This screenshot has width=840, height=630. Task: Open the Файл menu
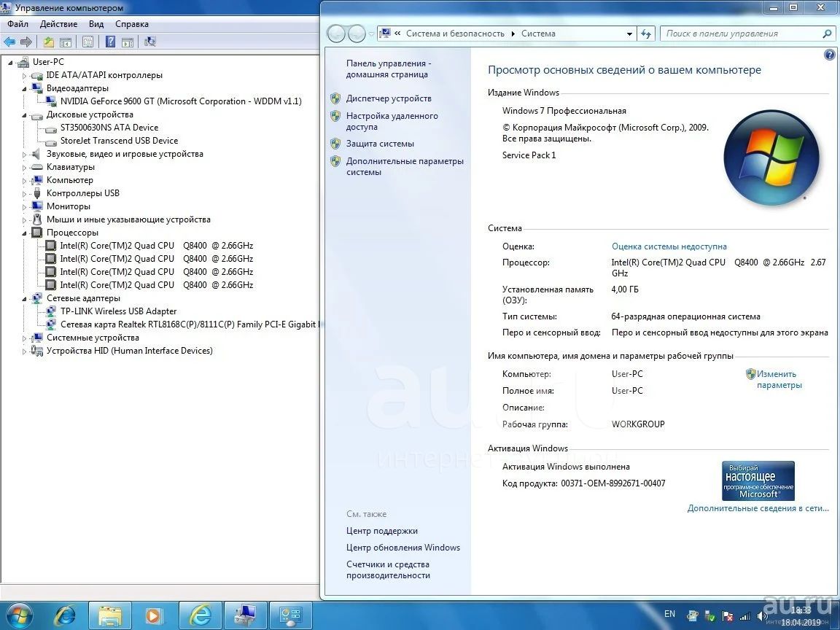coord(17,24)
